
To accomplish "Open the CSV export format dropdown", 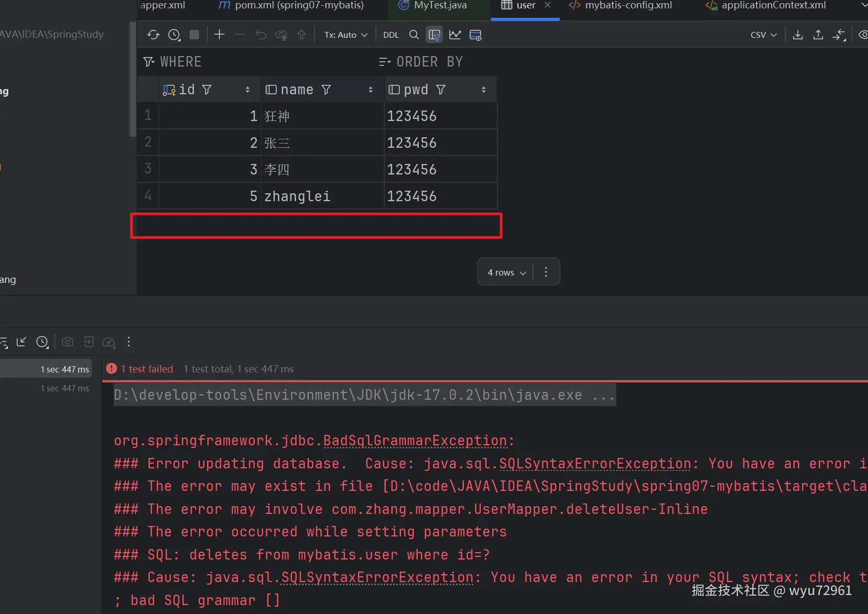I will coord(763,35).
